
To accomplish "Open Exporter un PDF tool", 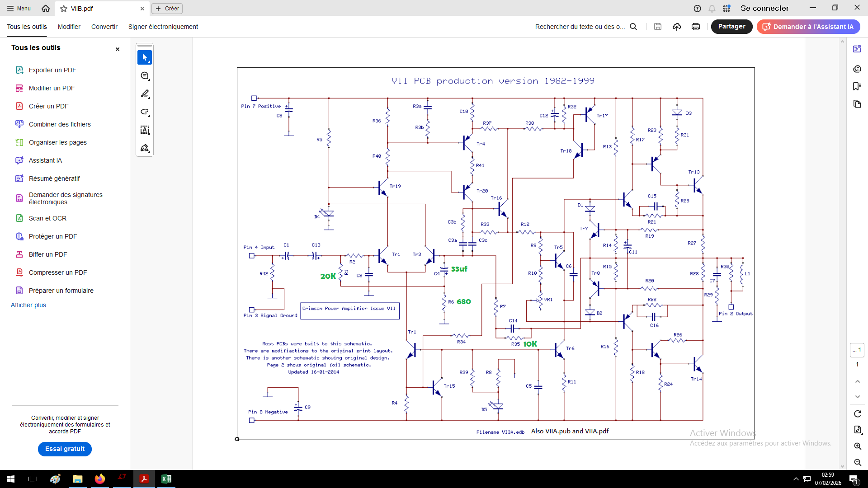I will pyautogui.click(x=52, y=70).
